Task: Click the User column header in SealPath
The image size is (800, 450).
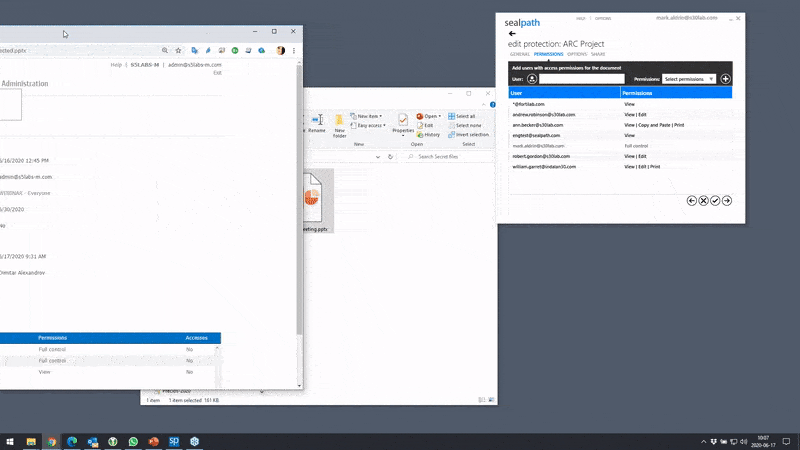Action: [564, 93]
